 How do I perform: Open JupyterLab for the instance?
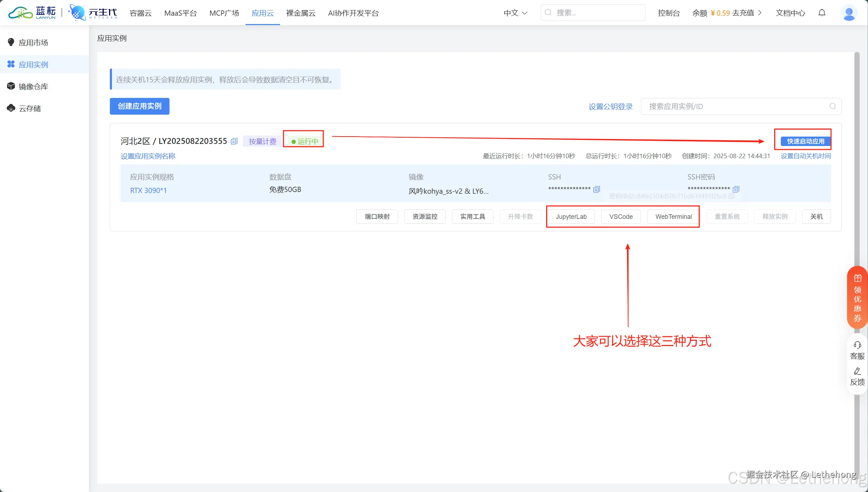(x=571, y=216)
